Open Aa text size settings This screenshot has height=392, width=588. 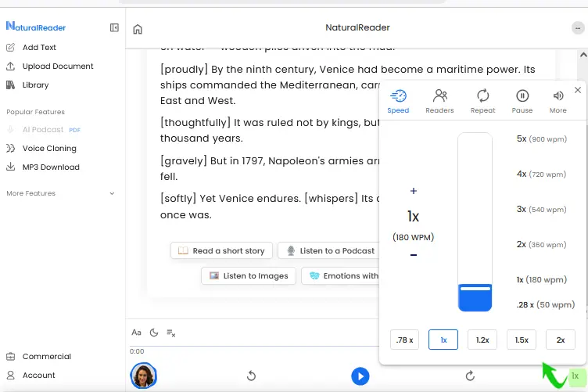pyautogui.click(x=136, y=333)
